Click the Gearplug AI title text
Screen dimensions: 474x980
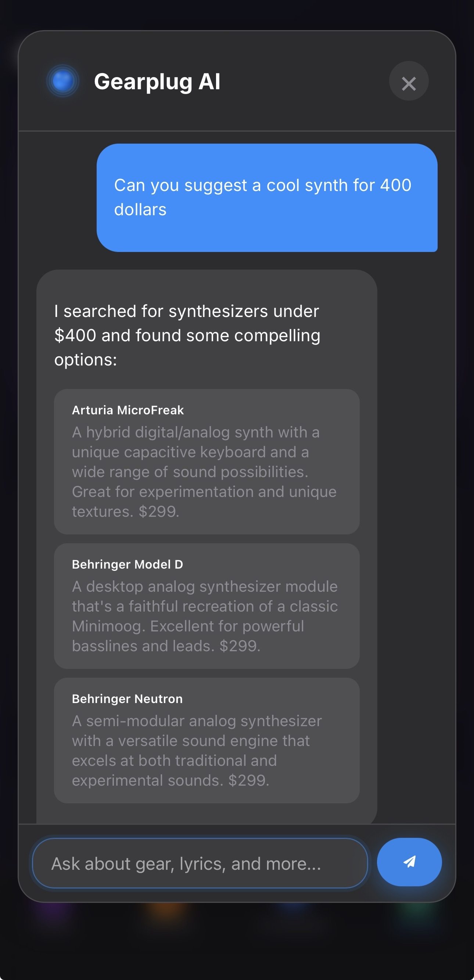pos(157,81)
